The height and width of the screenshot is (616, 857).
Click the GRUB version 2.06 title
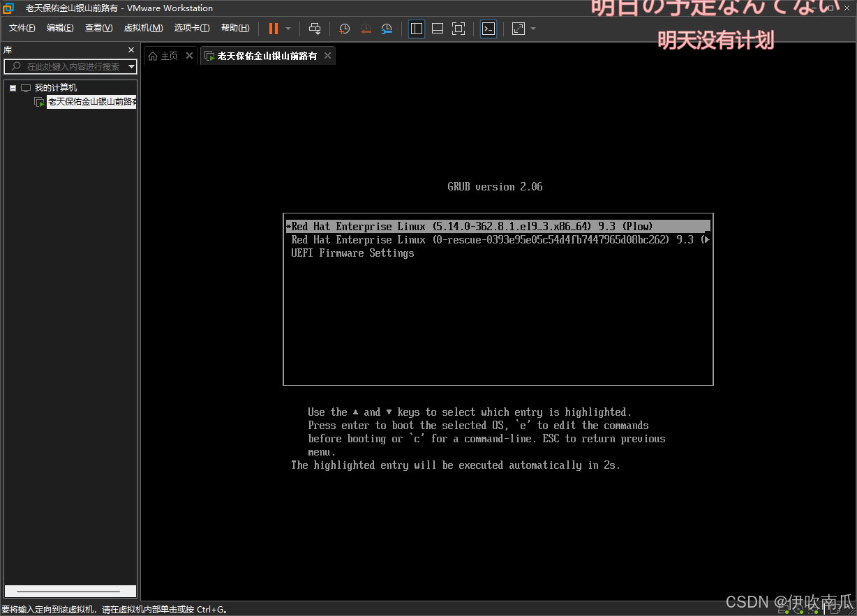[x=495, y=186]
